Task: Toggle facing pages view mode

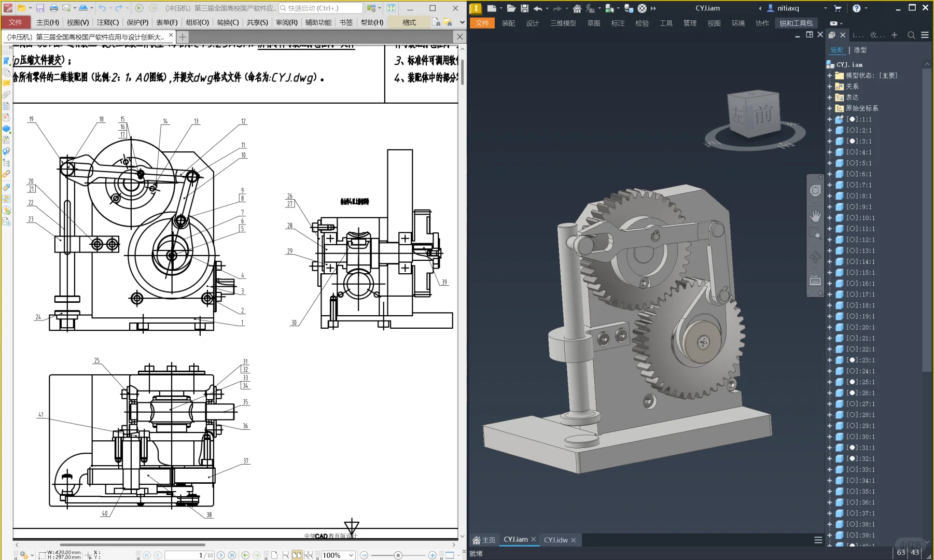Action: click(x=297, y=555)
